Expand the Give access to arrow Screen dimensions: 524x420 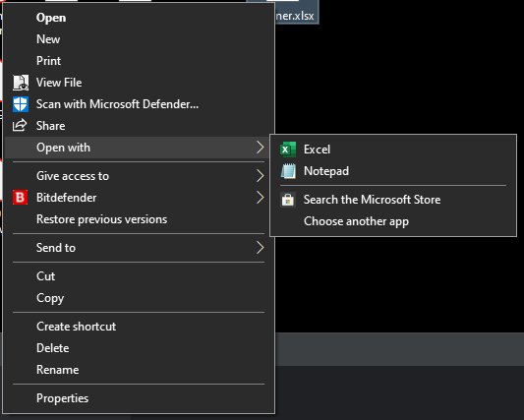point(260,176)
